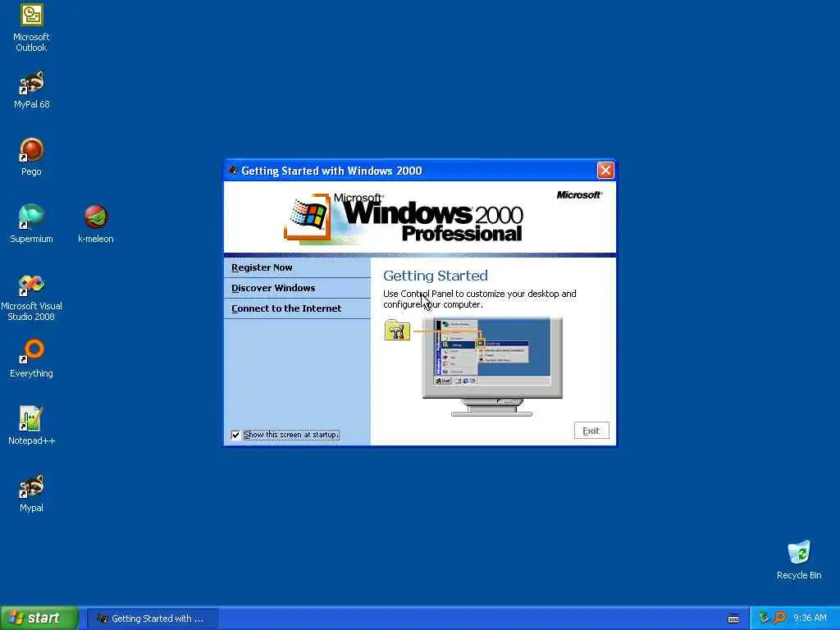Close the Getting Started with Windows 2000 dialog
This screenshot has height=630, width=840.
(x=605, y=171)
